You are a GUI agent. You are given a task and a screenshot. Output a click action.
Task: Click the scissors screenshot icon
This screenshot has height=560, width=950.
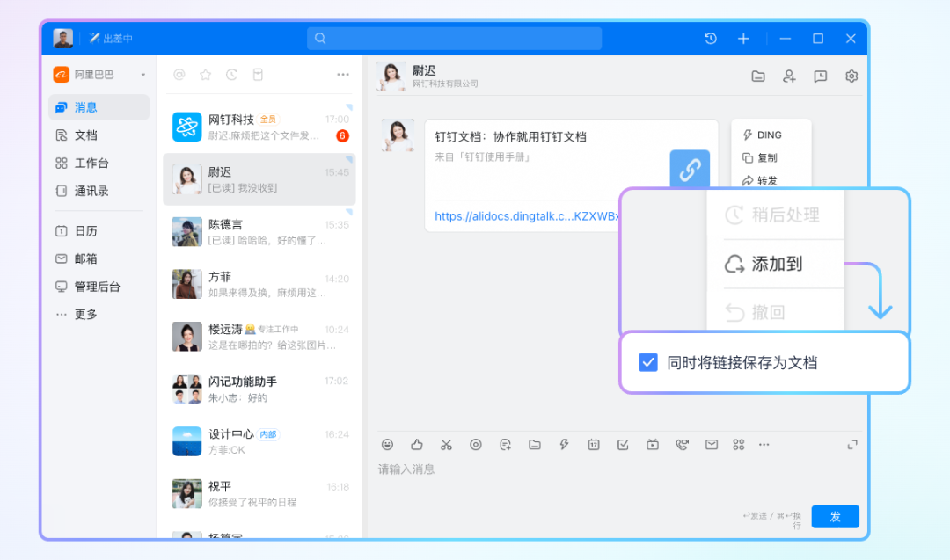pyautogui.click(x=446, y=445)
